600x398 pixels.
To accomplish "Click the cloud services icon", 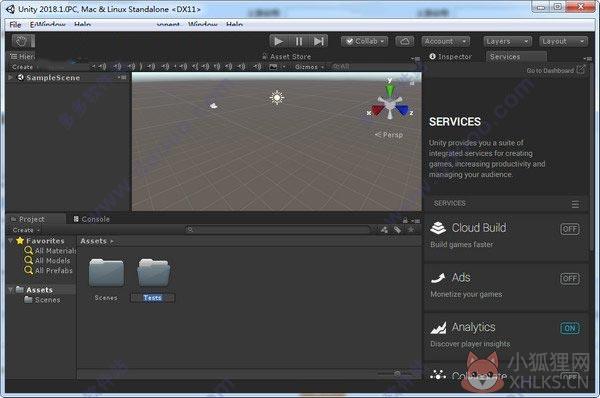I will tap(404, 41).
